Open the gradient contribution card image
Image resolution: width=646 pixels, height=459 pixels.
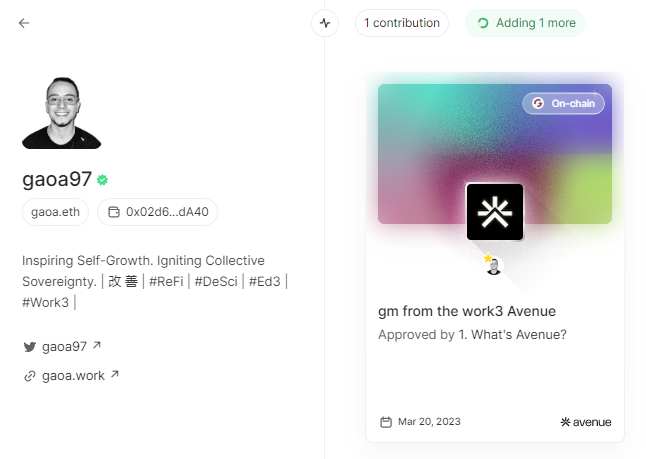click(495, 154)
